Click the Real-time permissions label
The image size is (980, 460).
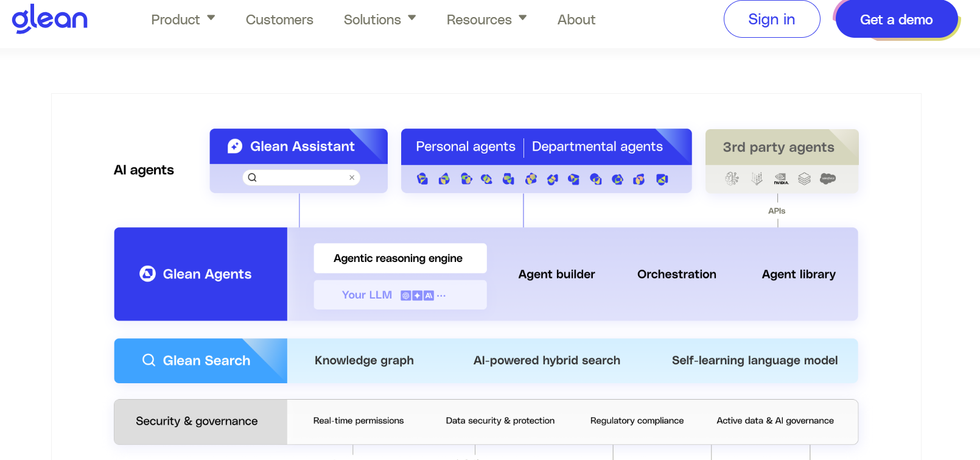[x=359, y=420]
